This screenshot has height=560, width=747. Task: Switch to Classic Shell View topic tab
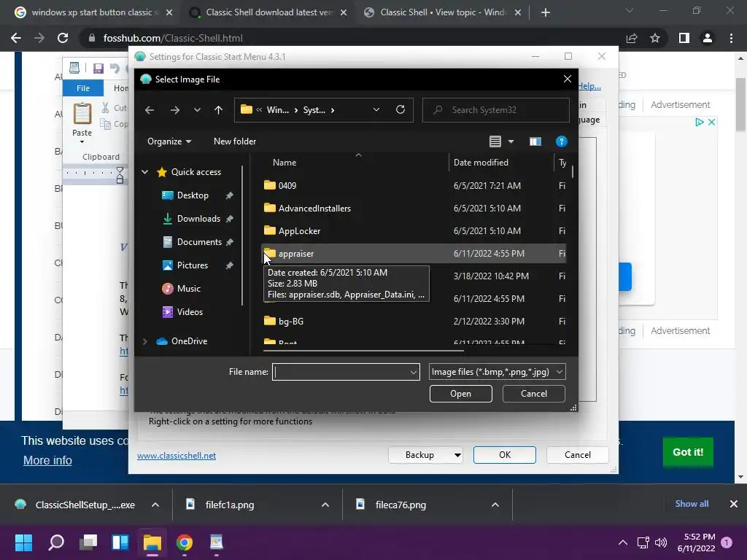442,12
